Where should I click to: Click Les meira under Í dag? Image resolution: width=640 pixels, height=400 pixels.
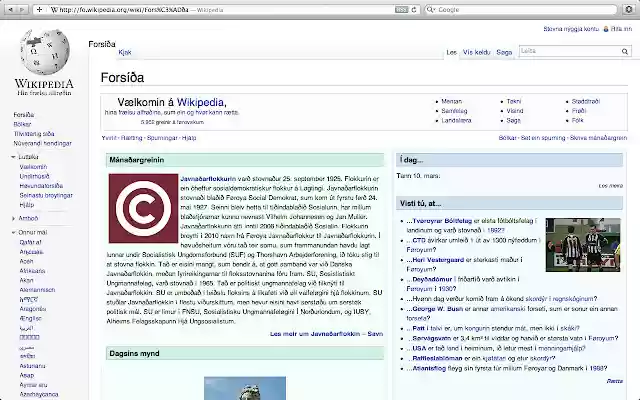click(611, 186)
